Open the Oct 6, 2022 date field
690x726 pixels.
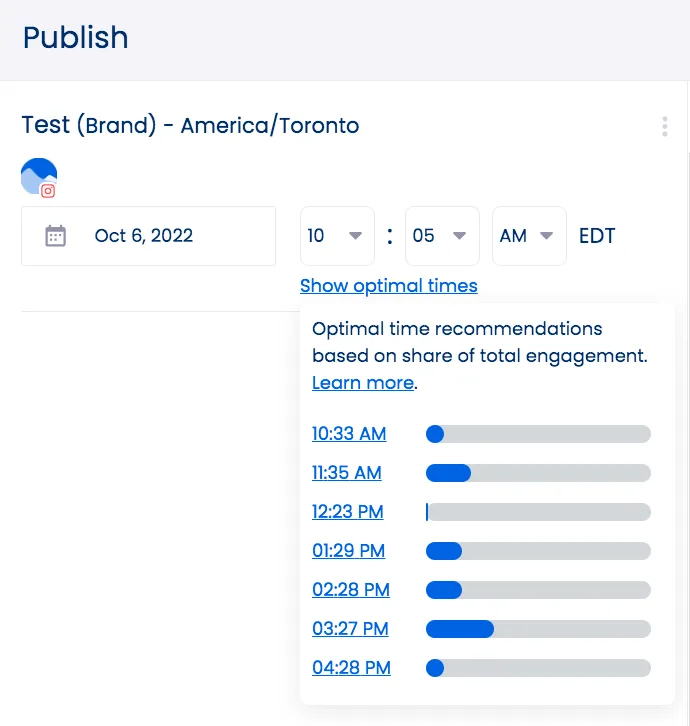[x=149, y=236]
